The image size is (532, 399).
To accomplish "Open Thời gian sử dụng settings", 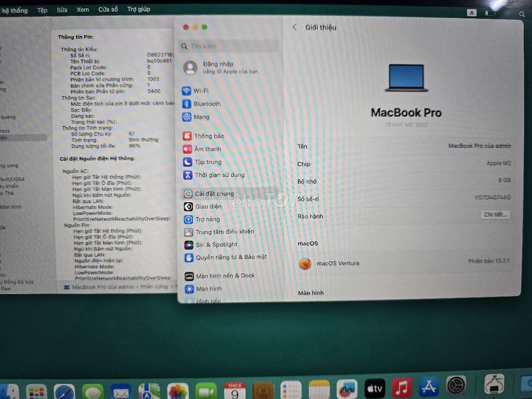I will 214,175.
